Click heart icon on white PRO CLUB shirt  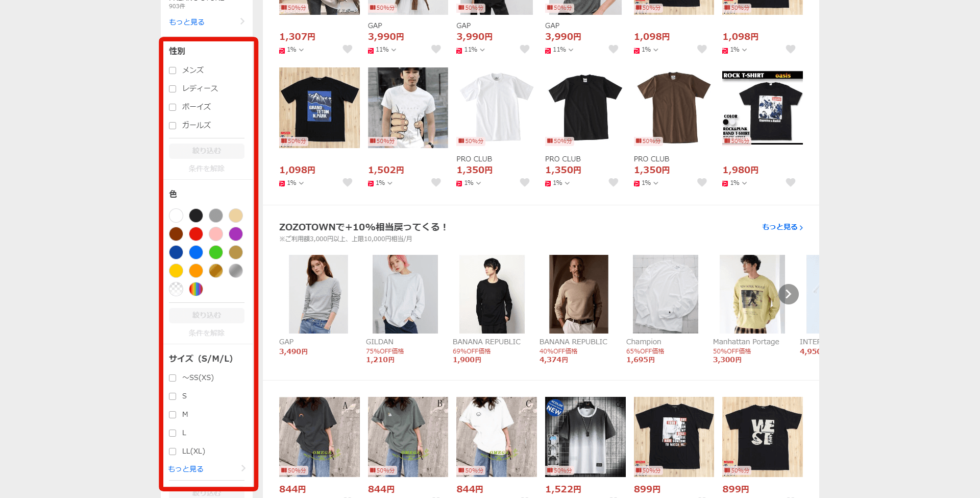tap(524, 182)
